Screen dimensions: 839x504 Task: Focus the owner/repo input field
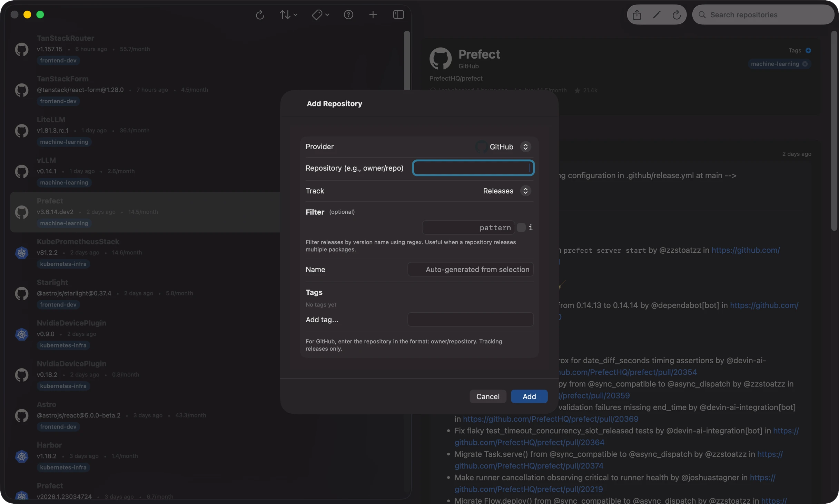pos(473,168)
